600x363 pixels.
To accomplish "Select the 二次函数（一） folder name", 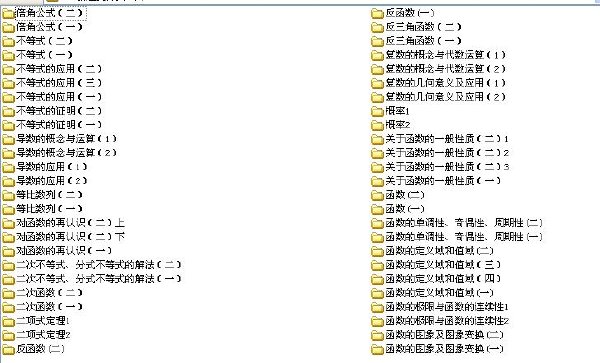I will pos(49,306).
